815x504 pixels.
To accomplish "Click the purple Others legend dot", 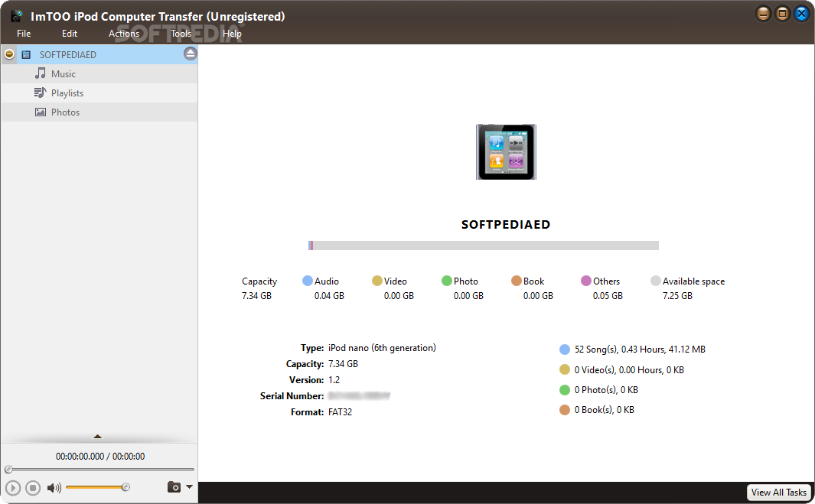I will click(x=585, y=281).
